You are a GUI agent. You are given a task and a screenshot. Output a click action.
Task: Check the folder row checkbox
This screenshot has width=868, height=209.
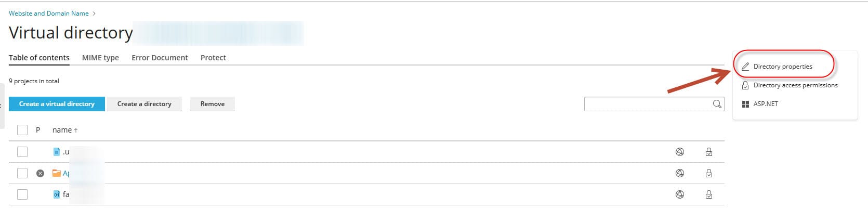tap(22, 173)
